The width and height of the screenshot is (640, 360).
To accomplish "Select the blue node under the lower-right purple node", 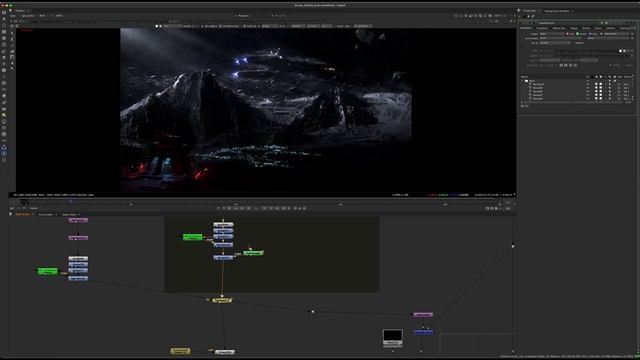I will click(423, 332).
